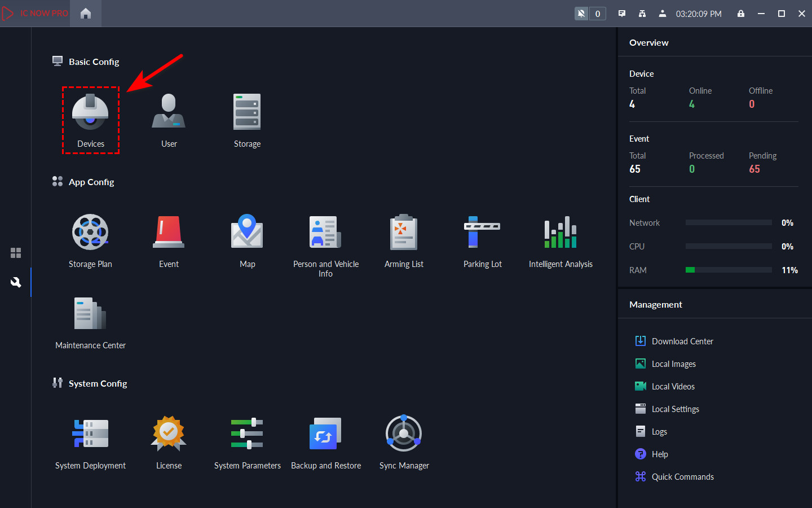This screenshot has width=812, height=508.
Task: Open the Devices configuration
Action: (x=90, y=120)
